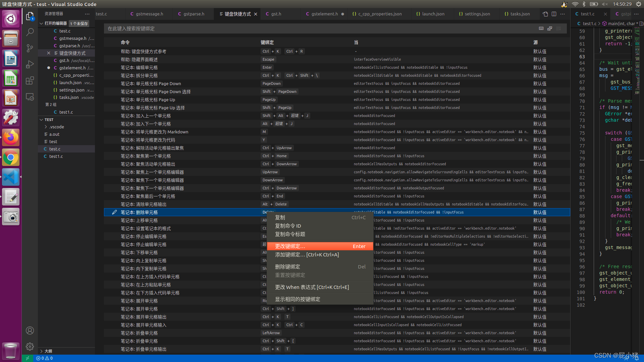Select 添加键绑定... in context menu
The width and height of the screenshot is (644, 362).
(320, 255)
